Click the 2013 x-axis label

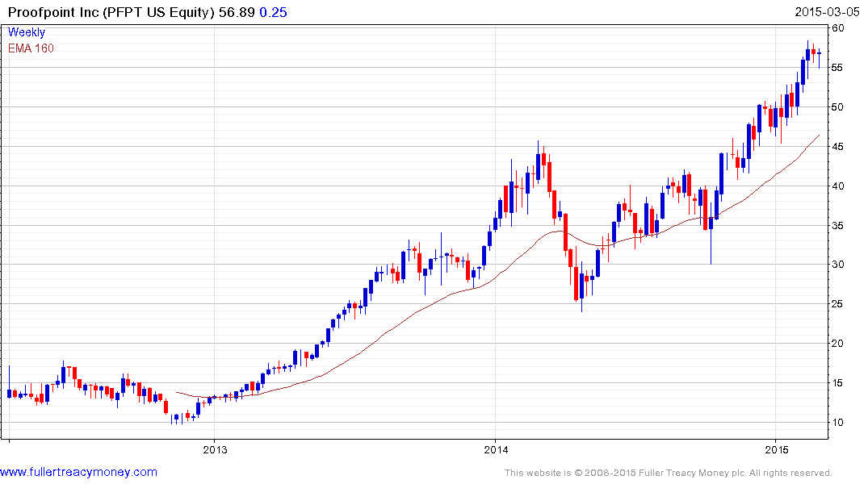tap(215, 449)
